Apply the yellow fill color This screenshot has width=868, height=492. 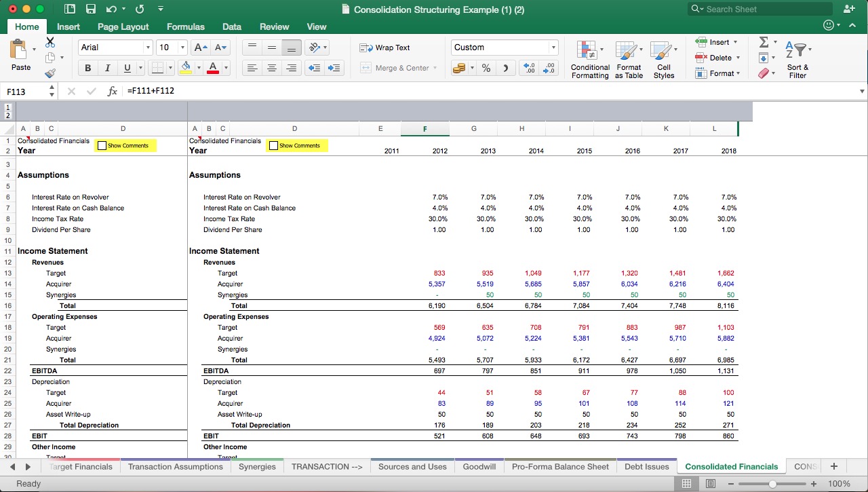click(x=186, y=68)
